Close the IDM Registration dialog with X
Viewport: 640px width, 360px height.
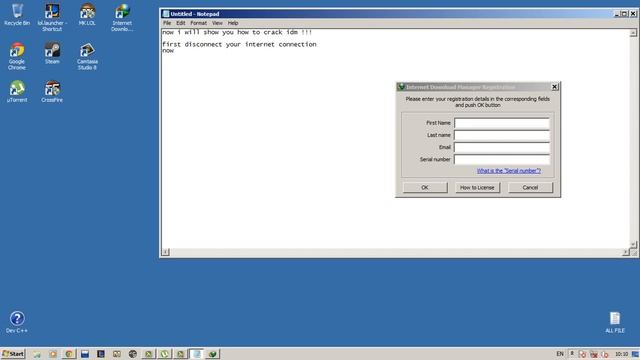click(x=554, y=87)
